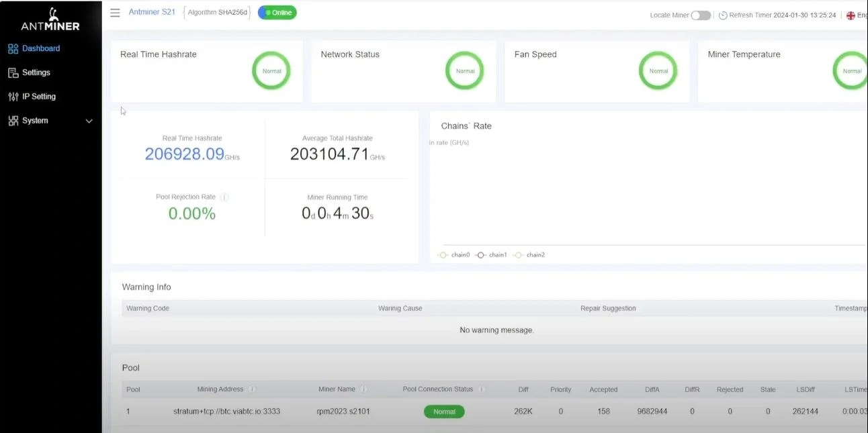The image size is (868, 433).
Task: Click the Fan Speed Normal ring
Action: tap(658, 70)
